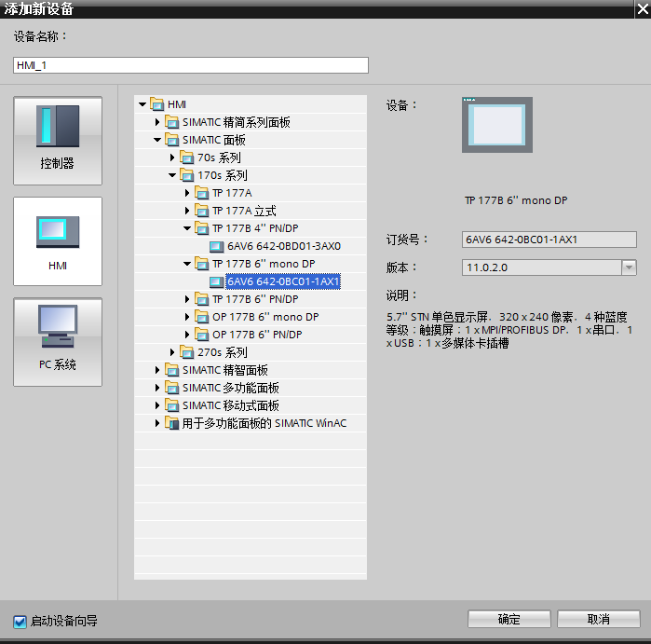The height and width of the screenshot is (644, 651).
Task: Click folder icon of 270s 系列
Action: pyautogui.click(x=187, y=352)
